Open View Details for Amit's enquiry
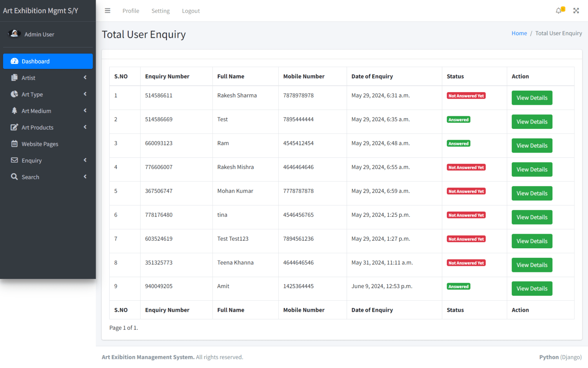This screenshot has width=588, height=368. point(532,289)
